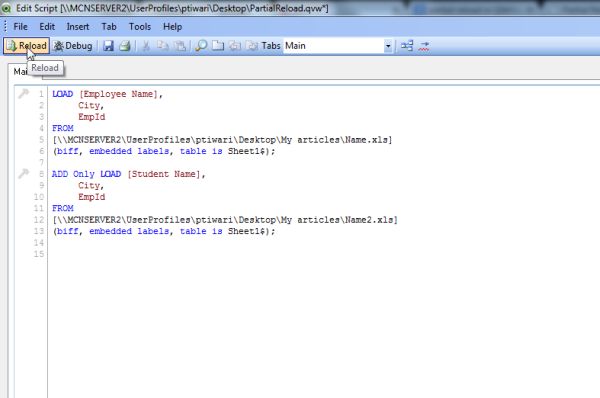Image resolution: width=600 pixels, height=398 pixels.
Task: Open the Tabs dropdown showing Main
Action: click(388, 46)
